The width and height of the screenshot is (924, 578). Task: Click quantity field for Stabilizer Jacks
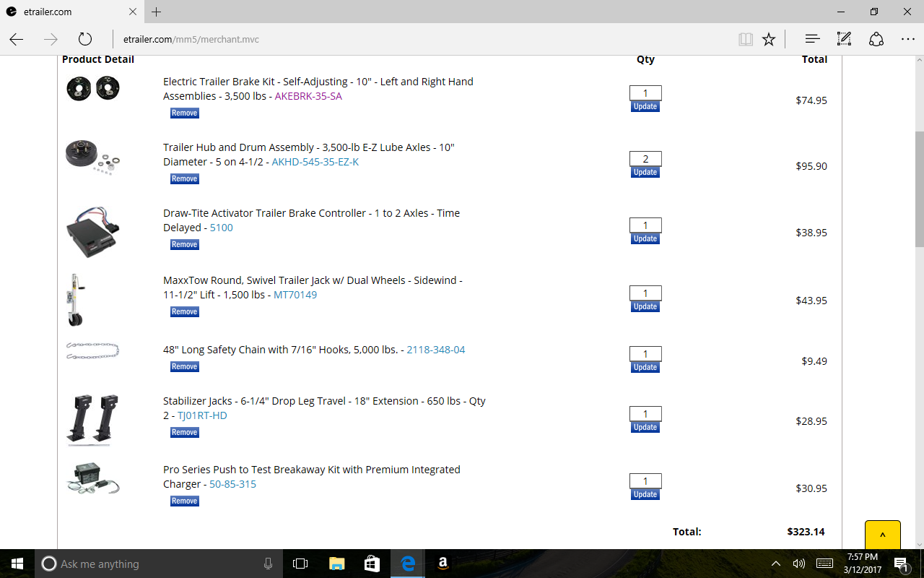645,413
